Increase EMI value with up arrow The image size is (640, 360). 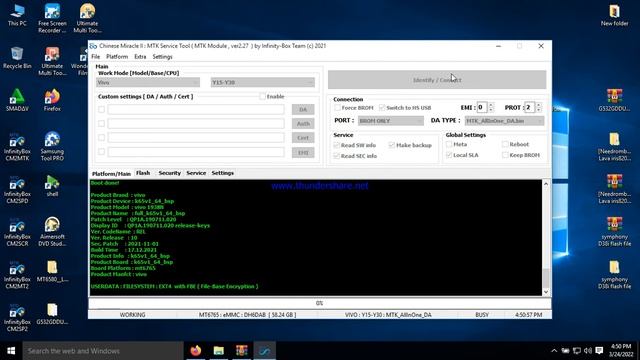coord(491,105)
